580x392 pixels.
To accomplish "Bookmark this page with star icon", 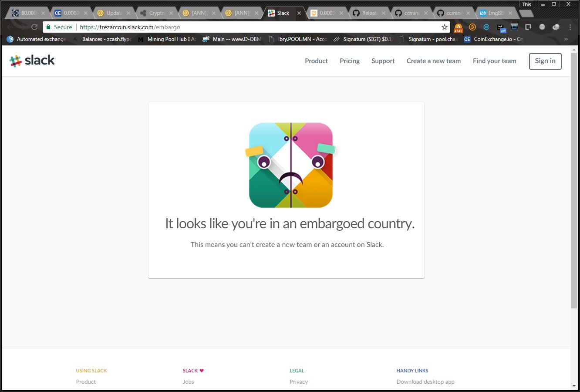I will 445,27.
